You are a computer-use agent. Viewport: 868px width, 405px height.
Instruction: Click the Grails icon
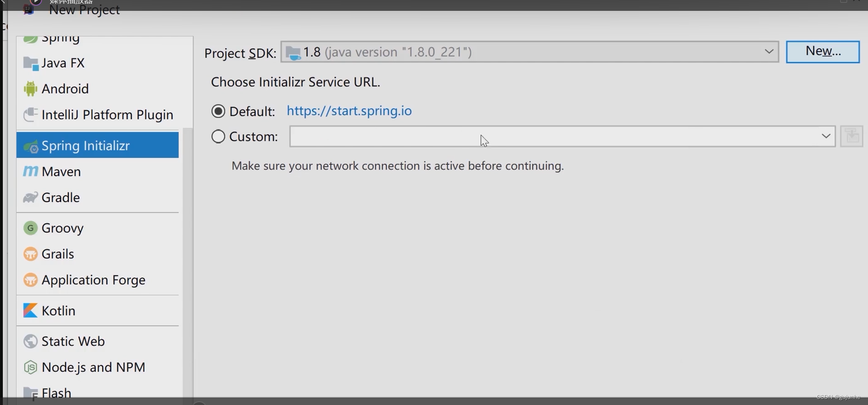pyautogui.click(x=30, y=254)
